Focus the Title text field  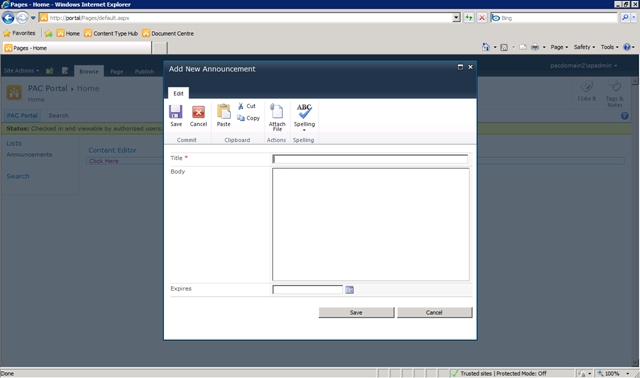(x=370, y=159)
